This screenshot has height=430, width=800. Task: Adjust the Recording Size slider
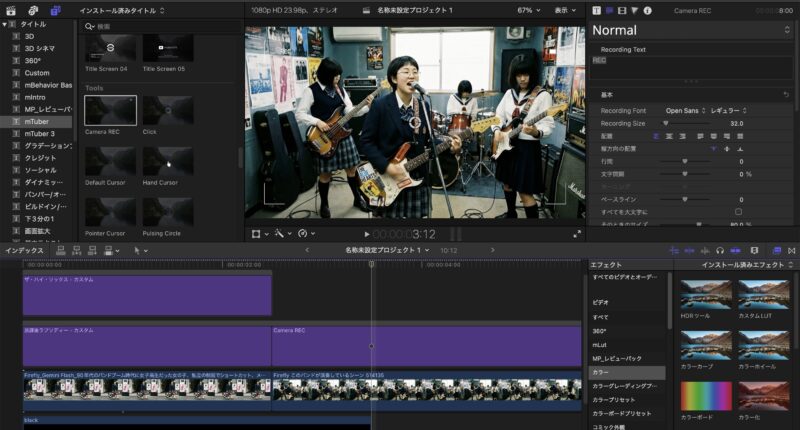pos(684,123)
